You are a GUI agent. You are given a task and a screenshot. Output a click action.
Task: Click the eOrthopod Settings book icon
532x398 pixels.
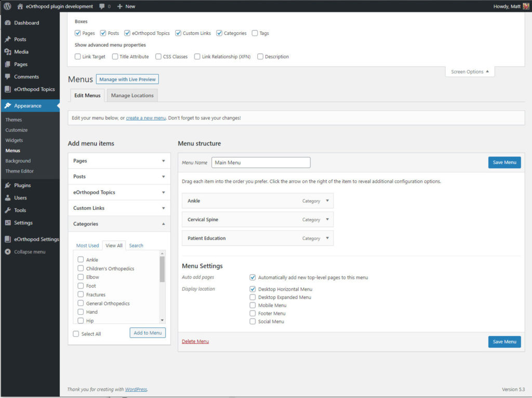(x=8, y=239)
